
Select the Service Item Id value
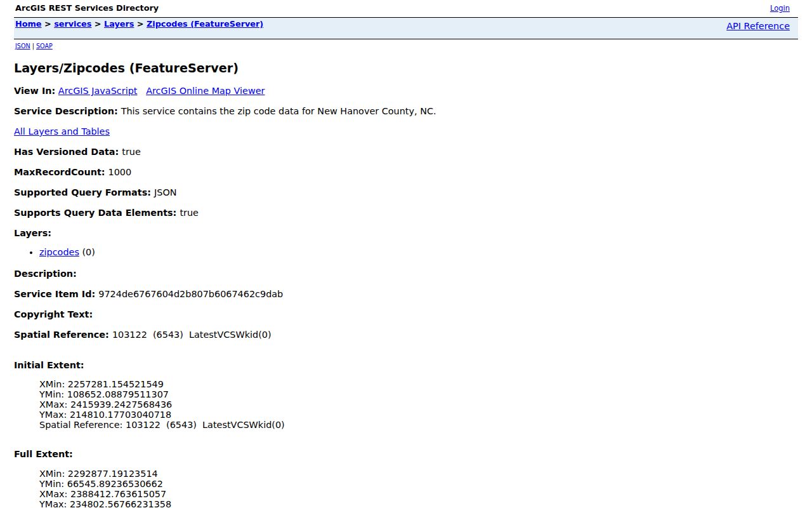coord(191,294)
